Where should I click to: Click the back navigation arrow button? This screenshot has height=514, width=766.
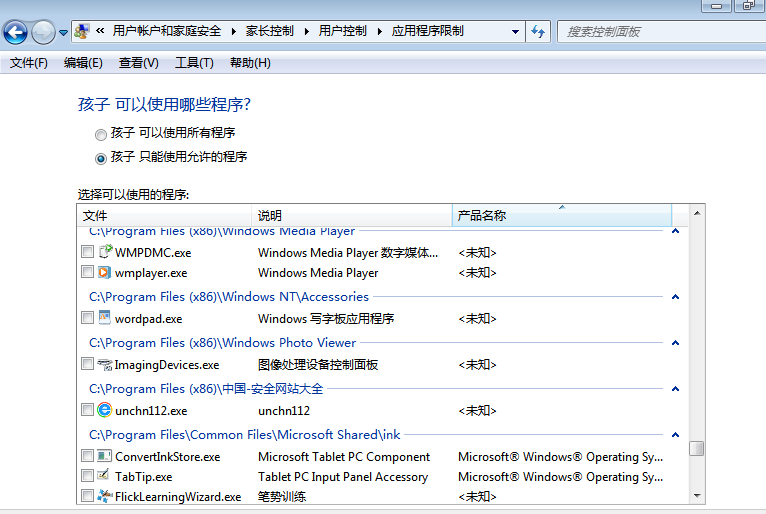(x=16, y=32)
